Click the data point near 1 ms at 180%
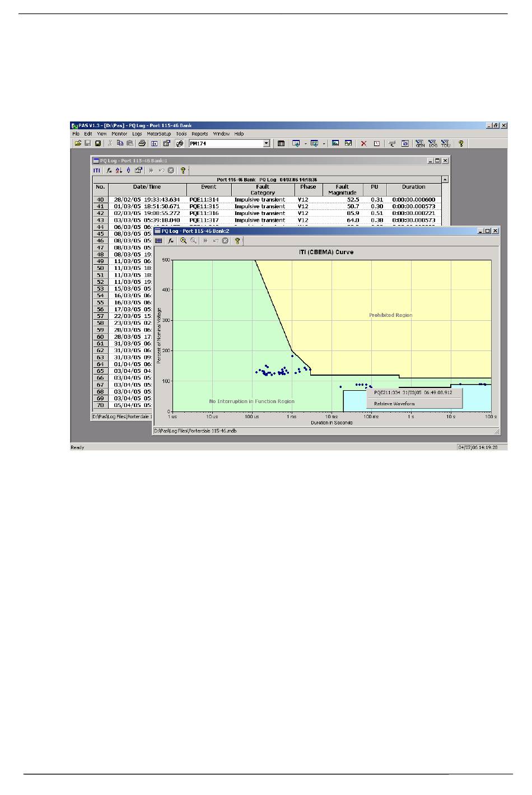Viewport: 532px width, 795px height. 292,356
